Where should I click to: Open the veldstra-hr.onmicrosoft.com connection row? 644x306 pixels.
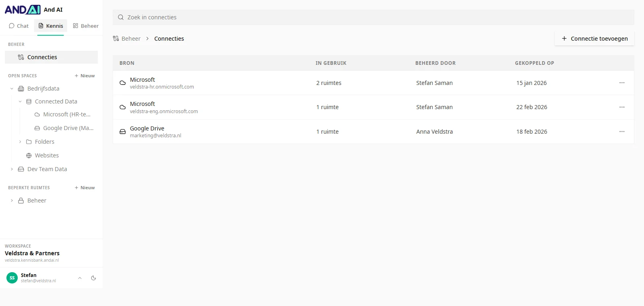(374, 83)
